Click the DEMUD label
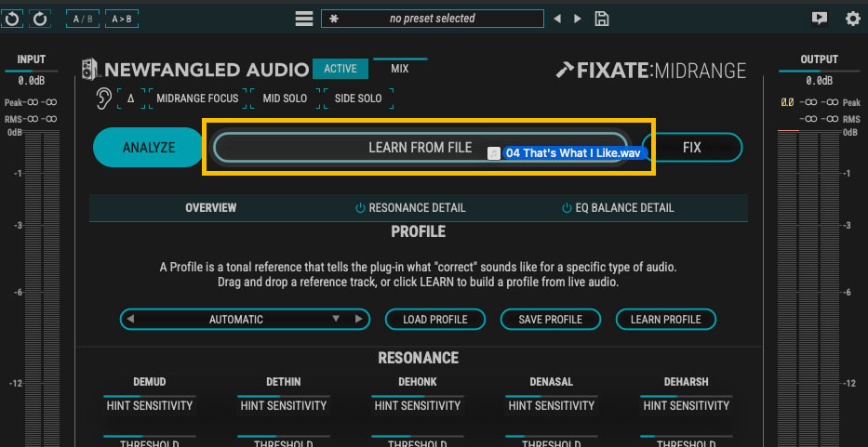 [150, 382]
